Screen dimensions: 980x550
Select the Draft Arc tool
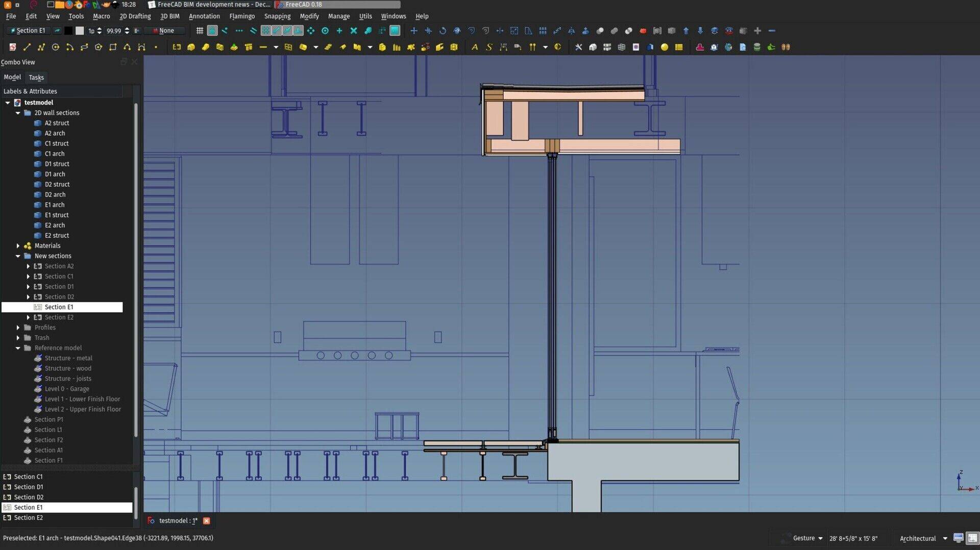69,47
